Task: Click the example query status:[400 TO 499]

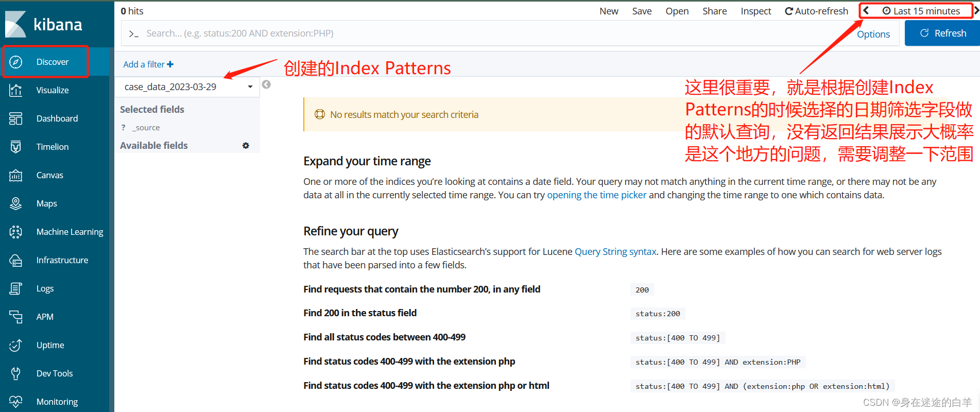Action: point(678,338)
